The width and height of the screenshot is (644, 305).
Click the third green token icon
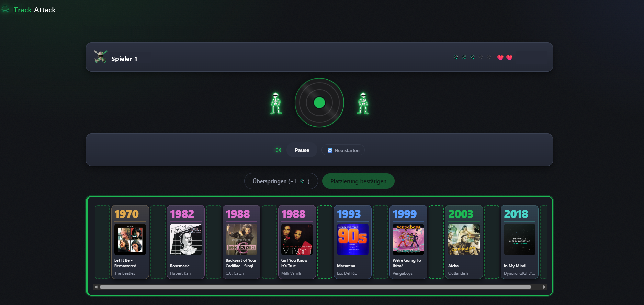(x=473, y=57)
